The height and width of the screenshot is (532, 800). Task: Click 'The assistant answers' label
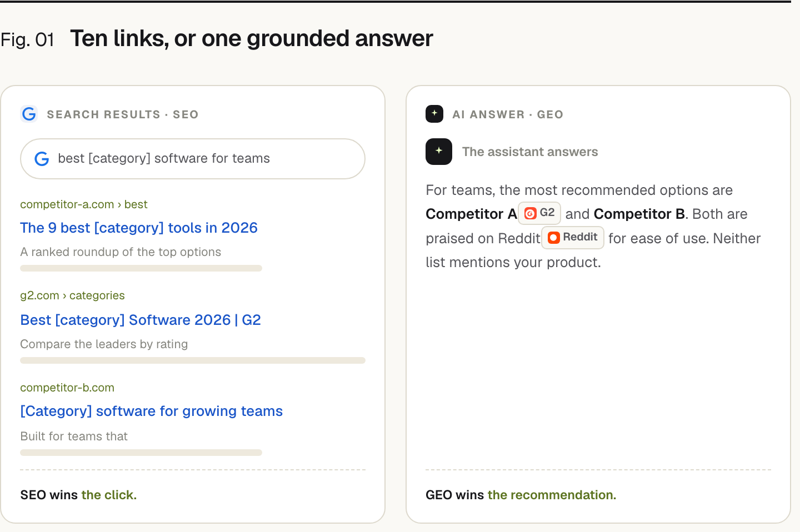pyautogui.click(x=530, y=152)
